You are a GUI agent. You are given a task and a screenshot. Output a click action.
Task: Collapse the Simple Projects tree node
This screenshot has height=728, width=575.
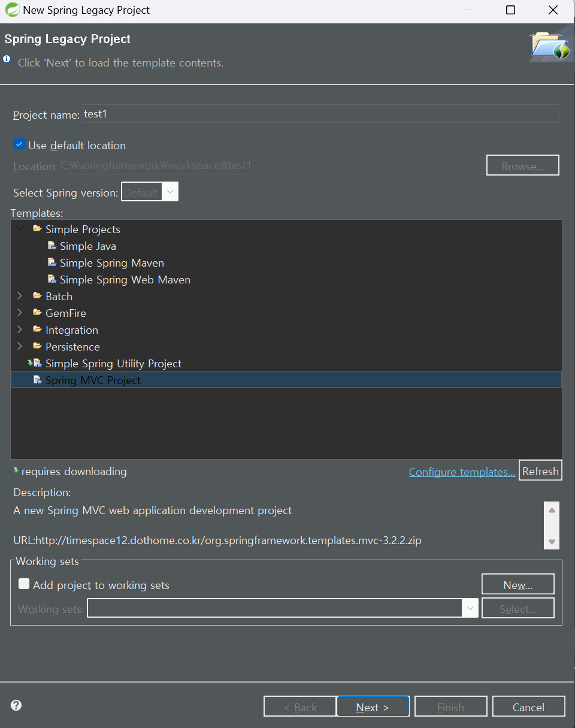[20, 229]
